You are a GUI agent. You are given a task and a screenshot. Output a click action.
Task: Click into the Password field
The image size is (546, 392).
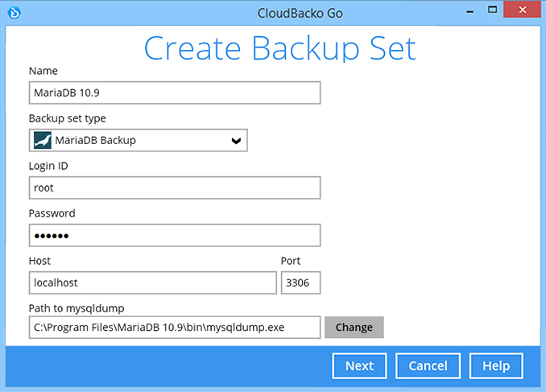[175, 235]
